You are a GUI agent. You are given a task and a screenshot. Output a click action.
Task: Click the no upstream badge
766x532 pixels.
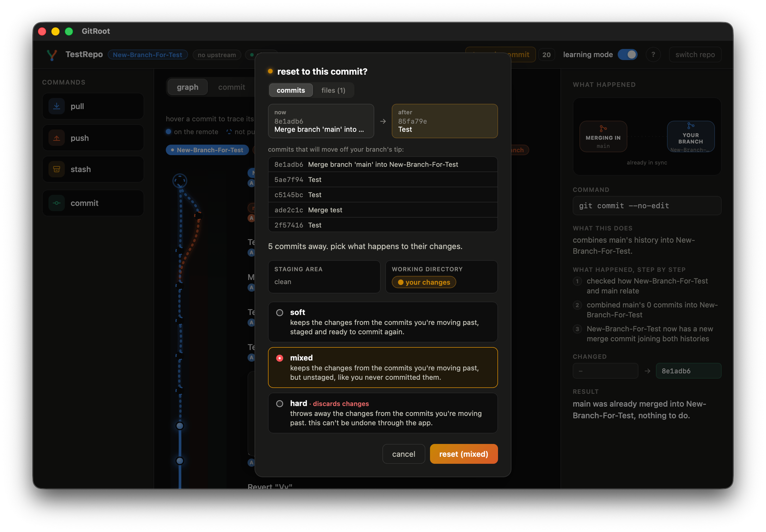coord(217,55)
